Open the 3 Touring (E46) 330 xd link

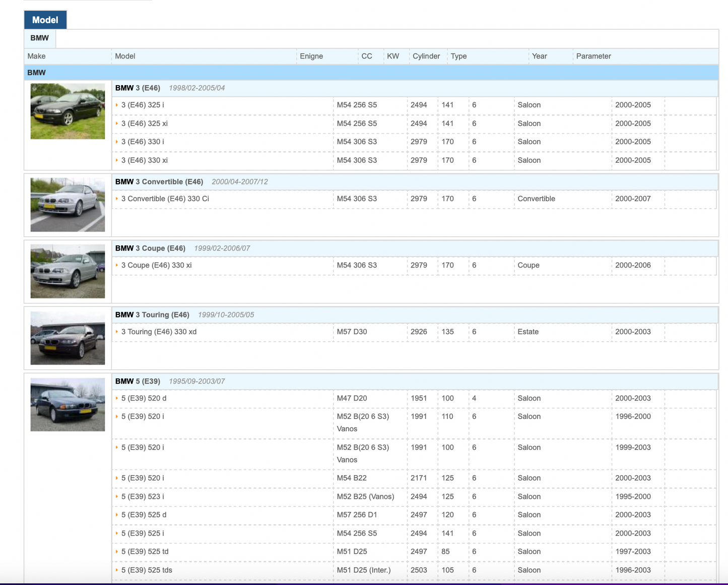159,332
